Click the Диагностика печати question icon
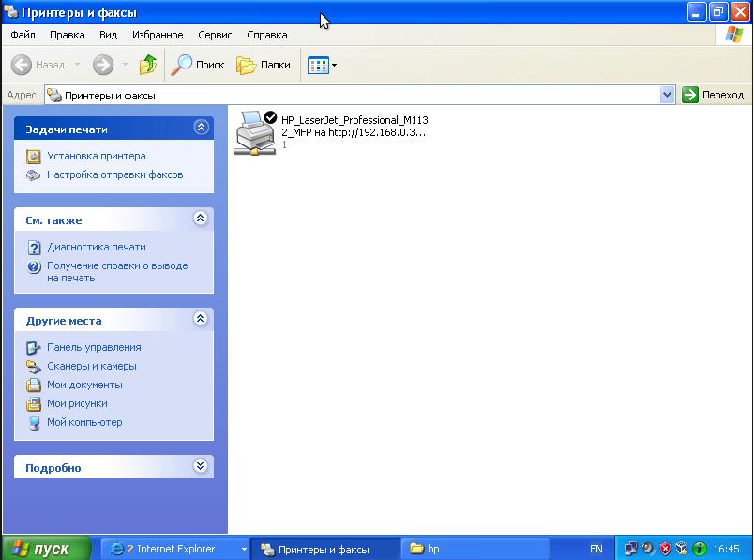Screen dimensions: 754x560 pyautogui.click(x=34, y=248)
